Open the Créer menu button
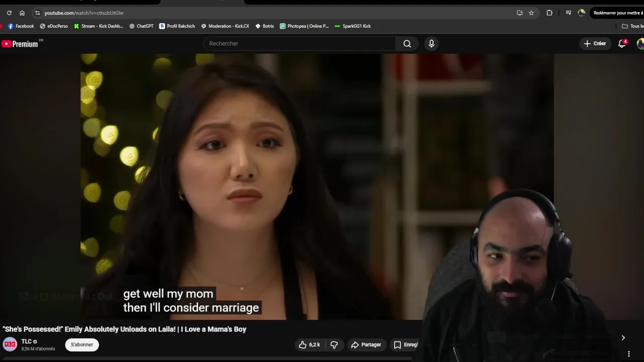Viewport: 644px width, 362px height. (x=595, y=44)
